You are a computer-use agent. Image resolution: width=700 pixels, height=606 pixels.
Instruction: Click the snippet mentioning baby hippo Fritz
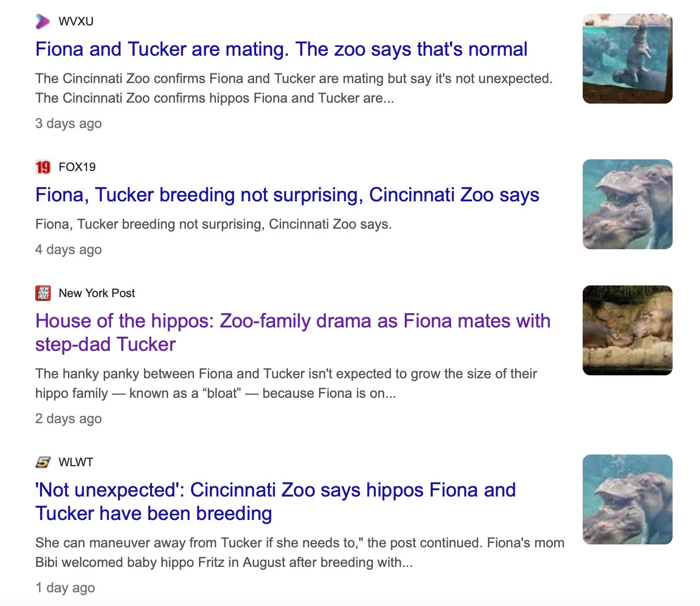299,553
